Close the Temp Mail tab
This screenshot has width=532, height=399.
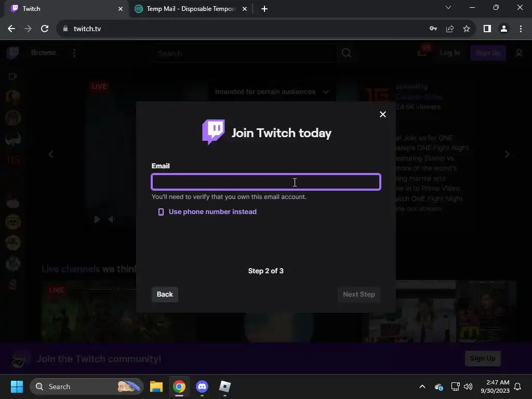[245, 9]
